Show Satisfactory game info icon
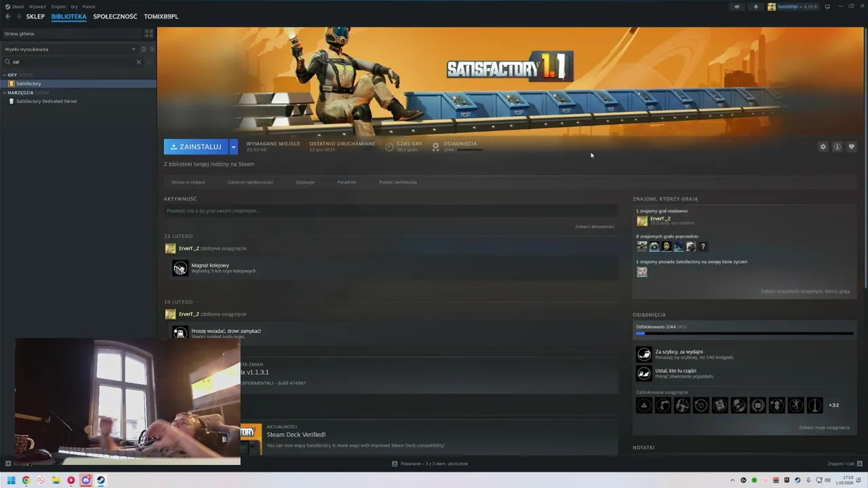868x488 pixels. tap(837, 146)
